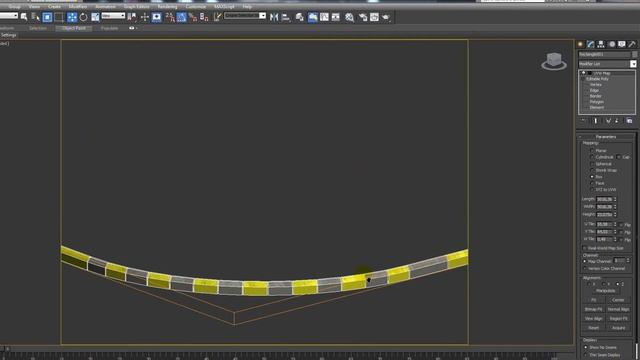This screenshot has width=640, height=360.
Task: Open Curve Editor icon
Action: point(324,17)
